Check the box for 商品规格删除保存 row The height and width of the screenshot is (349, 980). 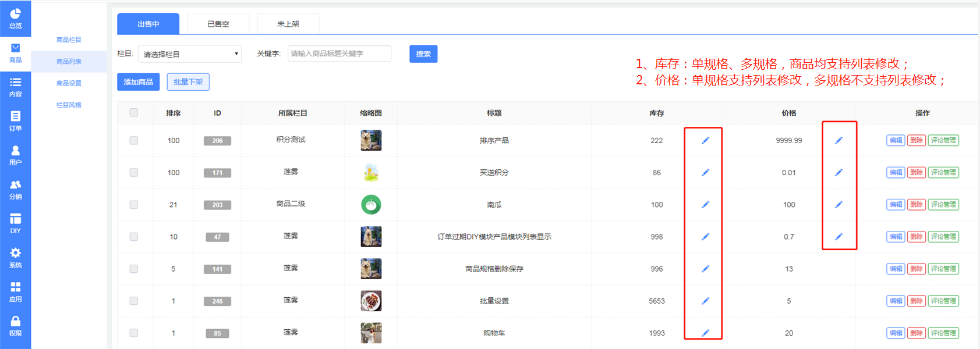pyautogui.click(x=134, y=269)
